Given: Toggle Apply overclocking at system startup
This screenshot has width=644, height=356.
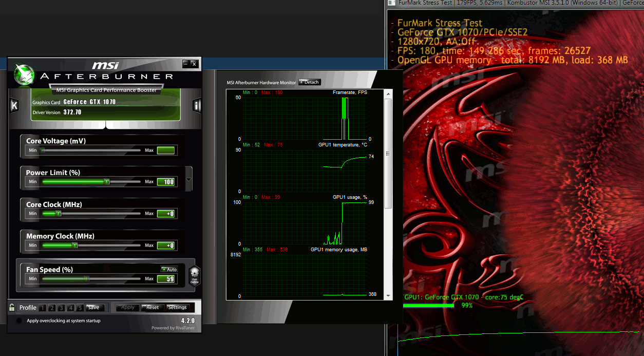Looking at the screenshot, I should click(x=19, y=321).
